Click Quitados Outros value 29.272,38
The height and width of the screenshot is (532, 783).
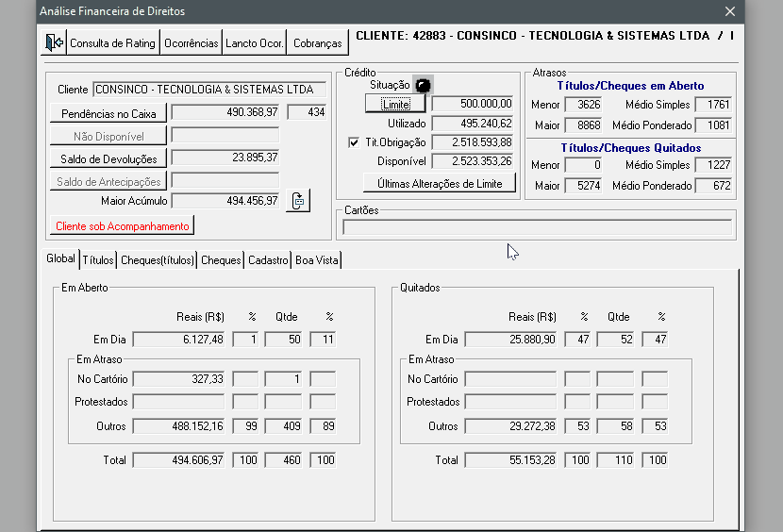click(x=511, y=426)
